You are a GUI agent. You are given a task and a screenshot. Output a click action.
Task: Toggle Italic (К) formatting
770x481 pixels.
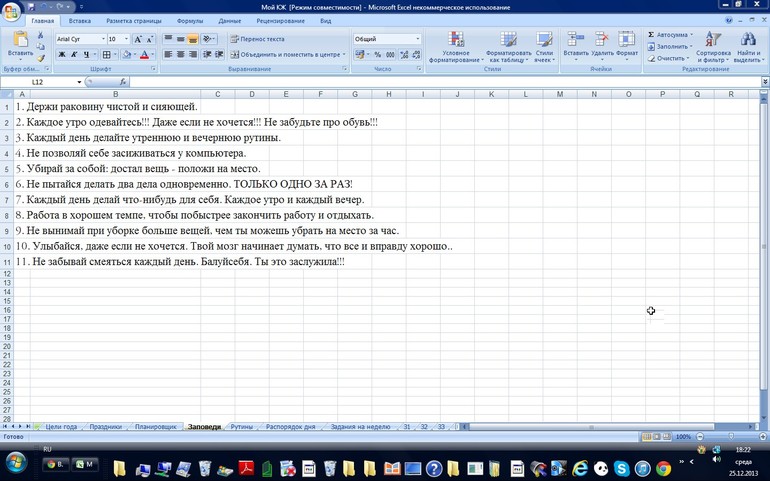[x=74, y=54]
